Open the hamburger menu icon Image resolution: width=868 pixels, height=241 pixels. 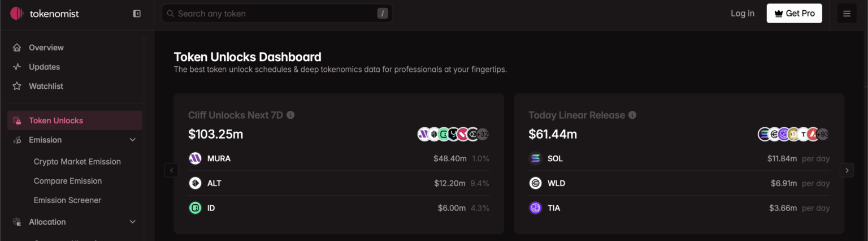click(x=847, y=14)
